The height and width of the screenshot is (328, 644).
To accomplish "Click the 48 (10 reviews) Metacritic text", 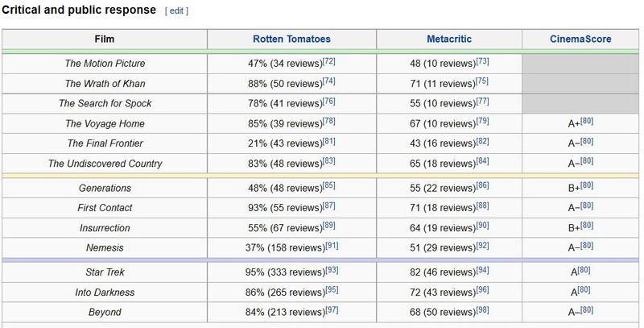I will pyautogui.click(x=443, y=64).
